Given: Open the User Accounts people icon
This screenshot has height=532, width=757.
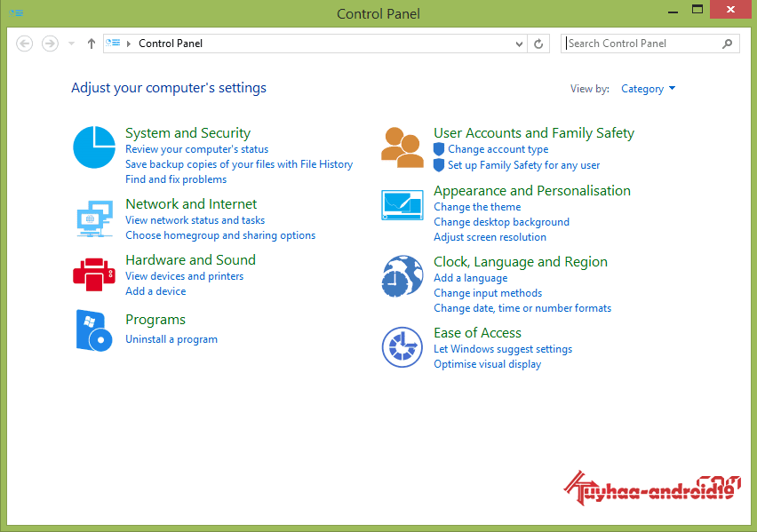Looking at the screenshot, I should coord(402,147).
